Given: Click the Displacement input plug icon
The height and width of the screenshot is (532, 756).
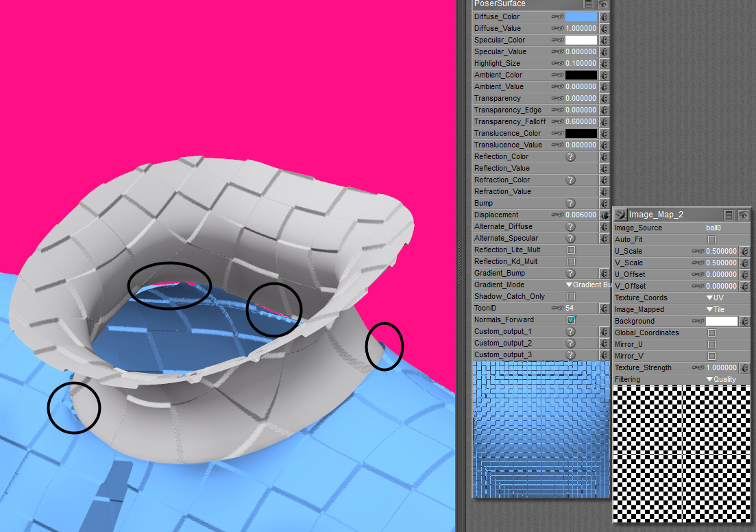Looking at the screenshot, I should tap(604, 215).
